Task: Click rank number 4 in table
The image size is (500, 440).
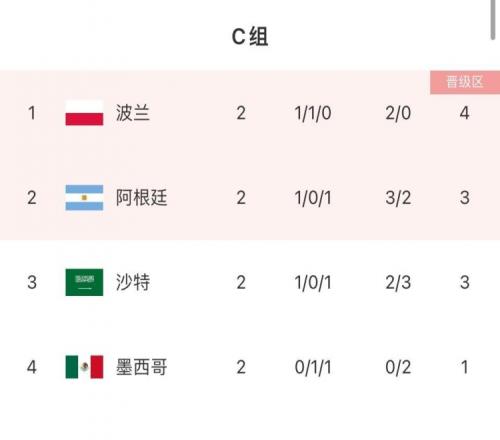Action: click(32, 367)
